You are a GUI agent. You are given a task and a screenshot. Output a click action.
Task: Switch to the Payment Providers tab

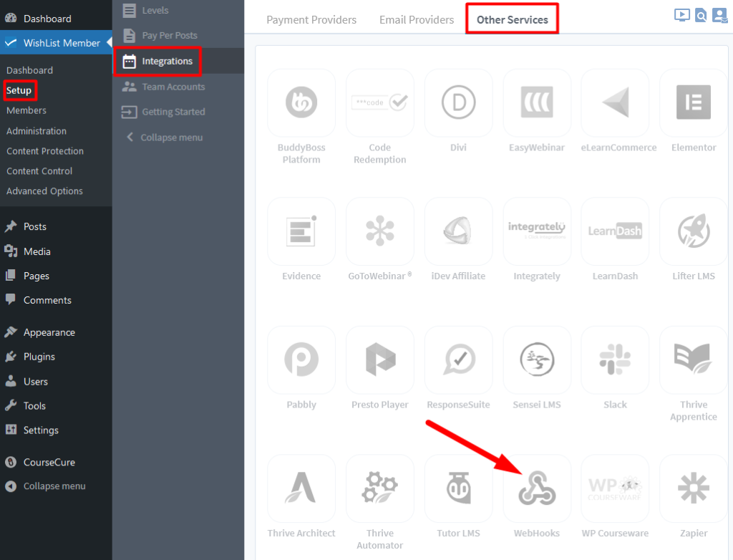pyautogui.click(x=311, y=20)
